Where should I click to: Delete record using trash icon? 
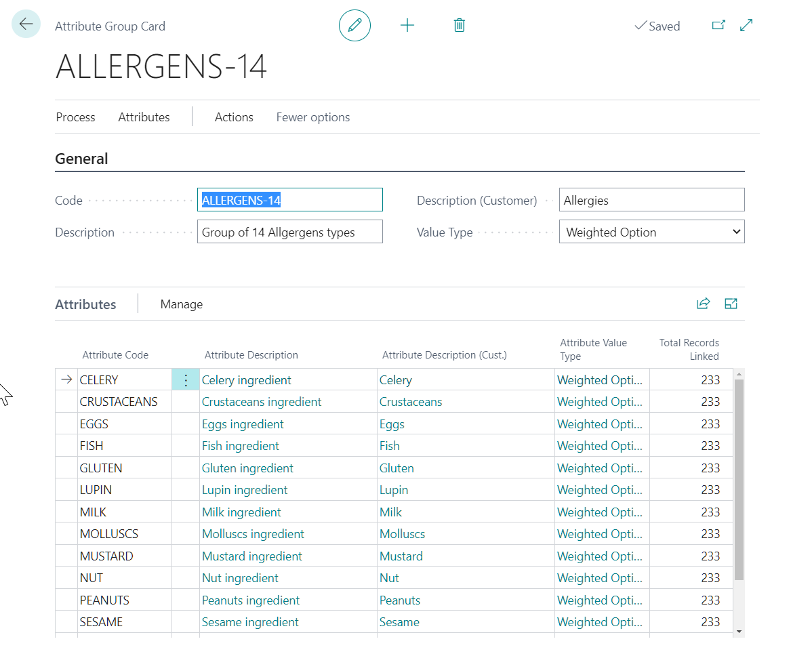coord(460,25)
